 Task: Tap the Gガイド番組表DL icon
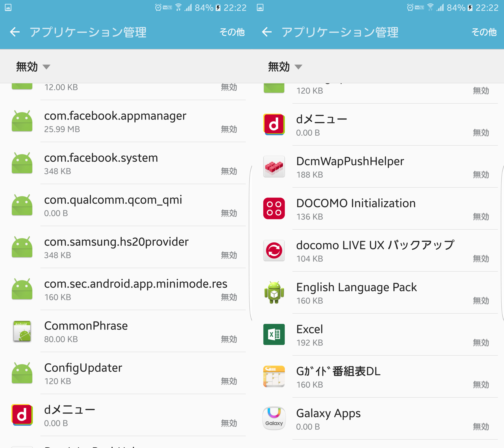(274, 376)
